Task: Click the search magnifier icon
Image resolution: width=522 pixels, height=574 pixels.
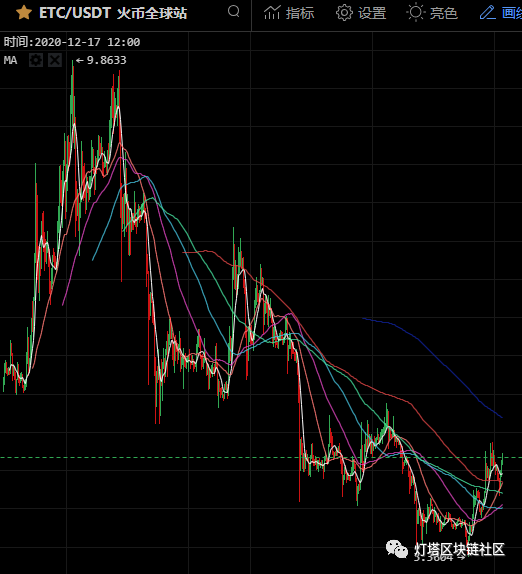Action: [x=234, y=11]
